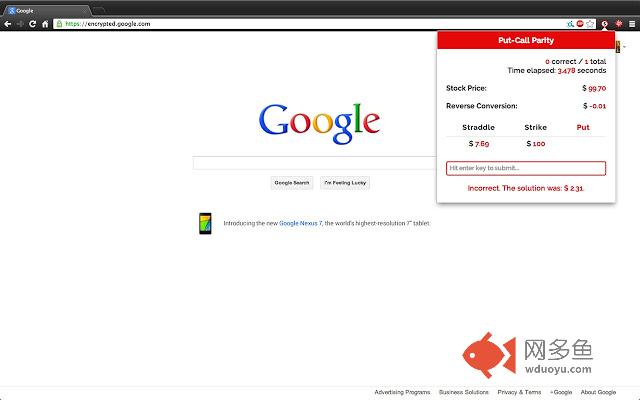The image size is (640, 400).
Task: Open the Put-Call Parity extension icon
Action: pos(606,23)
